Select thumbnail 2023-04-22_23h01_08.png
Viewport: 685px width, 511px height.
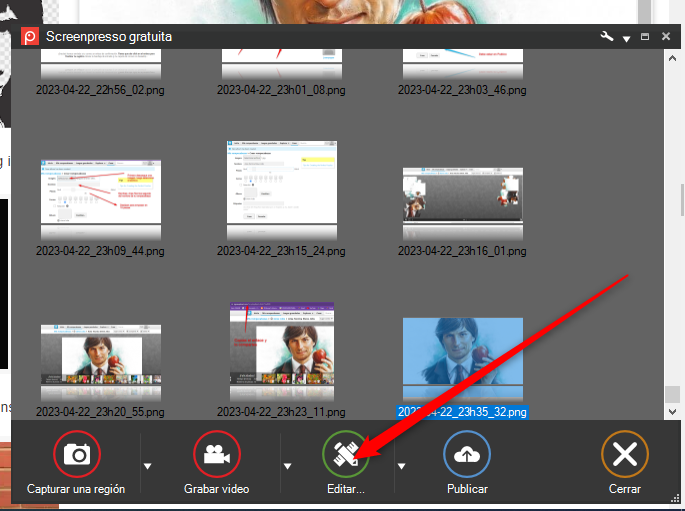[282, 63]
